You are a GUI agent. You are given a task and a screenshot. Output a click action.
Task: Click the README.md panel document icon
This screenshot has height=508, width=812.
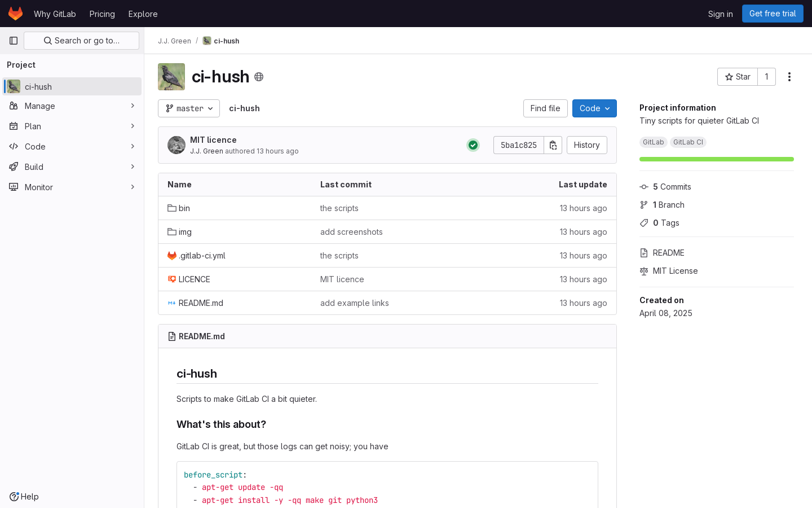[x=172, y=336]
